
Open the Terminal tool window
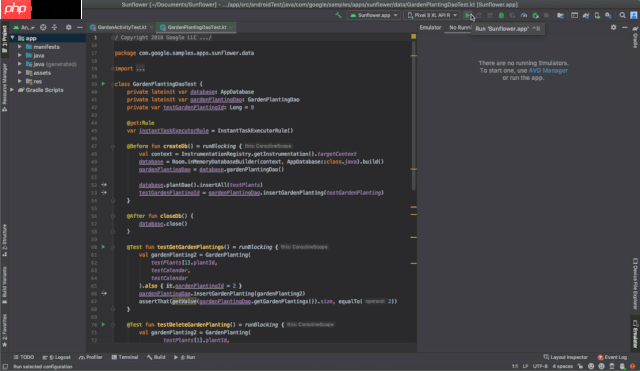pyautogui.click(x=124, y=357)
